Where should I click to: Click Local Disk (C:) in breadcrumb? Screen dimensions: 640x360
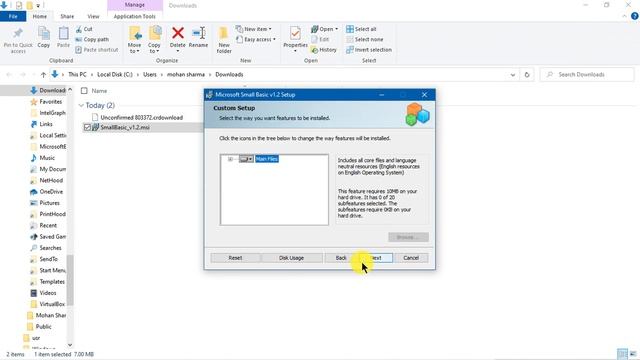115,75
